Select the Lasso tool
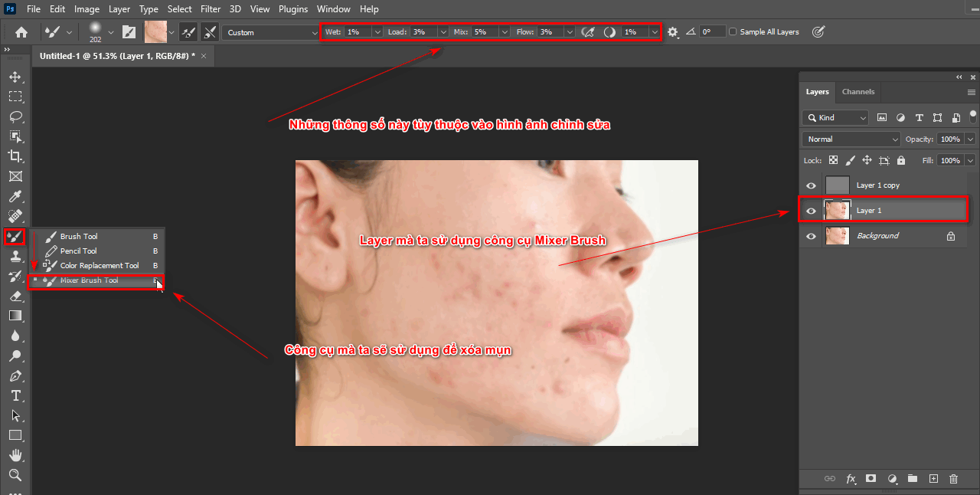Viewport: 980px width, 495px height. click(15, 116)
